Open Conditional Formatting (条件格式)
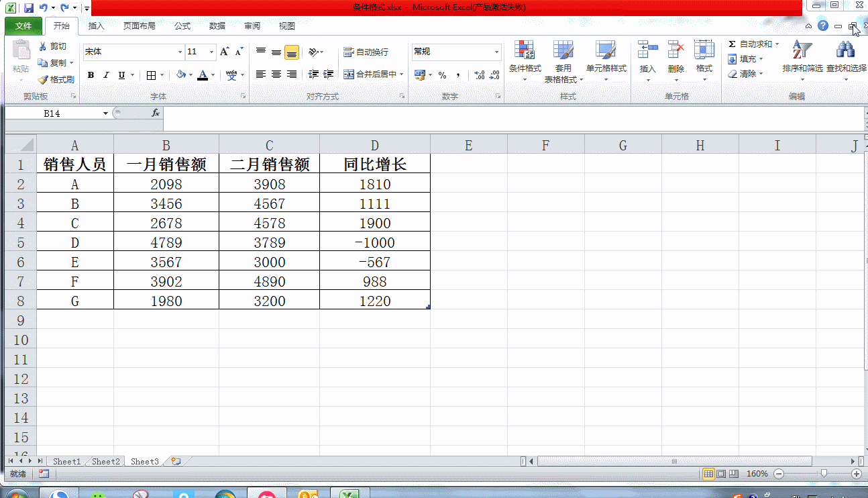The height and width of the screenshot is (498, 868). 524,59
